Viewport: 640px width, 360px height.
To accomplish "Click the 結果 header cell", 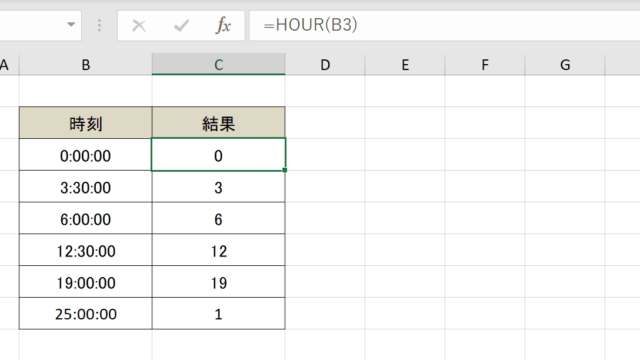I will pos(218,123).
